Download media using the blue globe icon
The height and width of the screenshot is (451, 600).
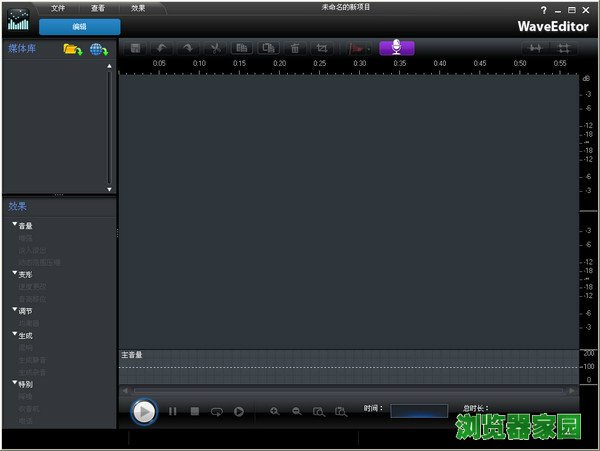tap(99, 49)
